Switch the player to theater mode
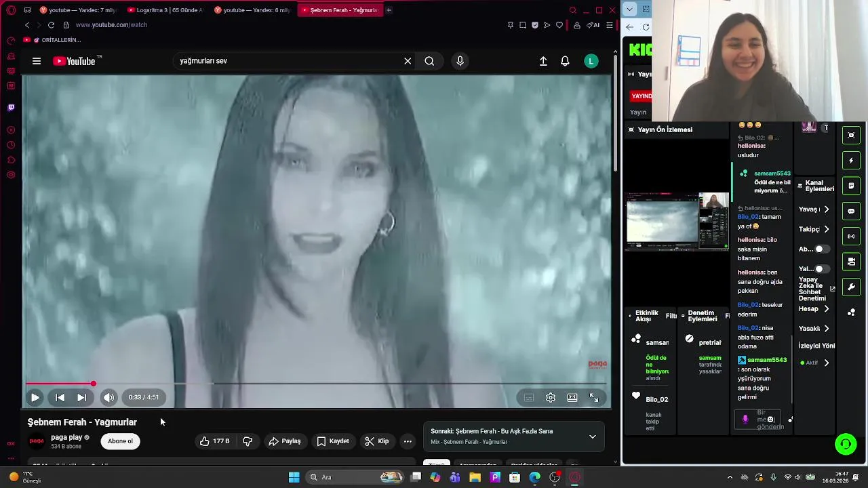Viewport: 868px width, 488px height. [572, 398]
